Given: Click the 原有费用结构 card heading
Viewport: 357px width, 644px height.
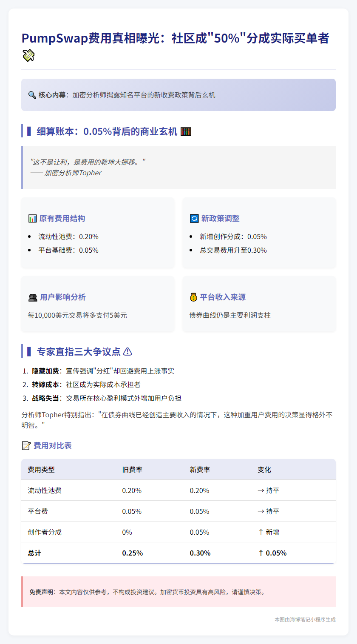Looking at the screenshot, I should [62, 219].
